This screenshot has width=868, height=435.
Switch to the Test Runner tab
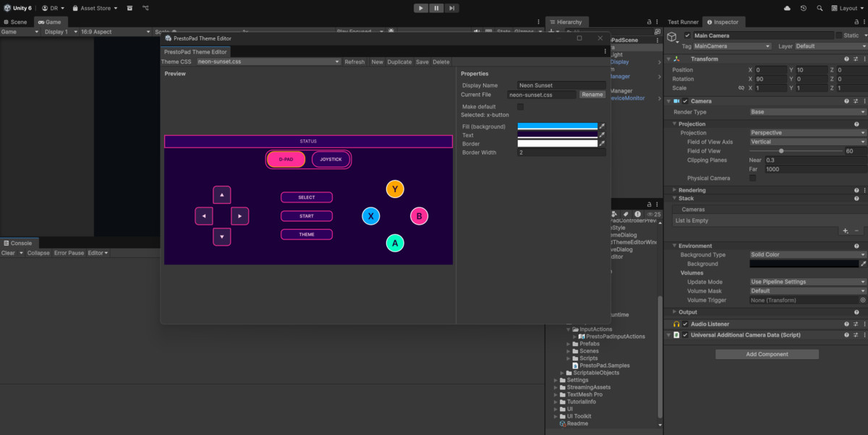coord(683,22)
